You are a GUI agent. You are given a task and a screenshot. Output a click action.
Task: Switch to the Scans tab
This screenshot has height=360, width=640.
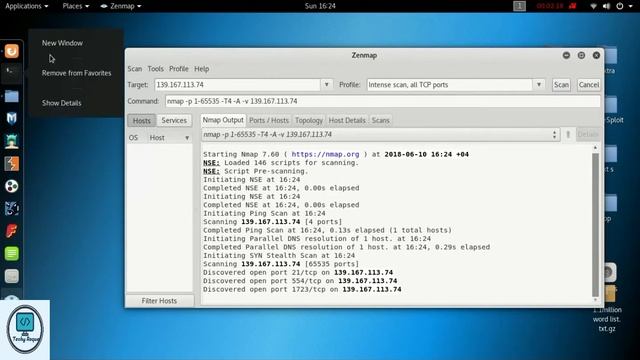click(x=380, y=120)
